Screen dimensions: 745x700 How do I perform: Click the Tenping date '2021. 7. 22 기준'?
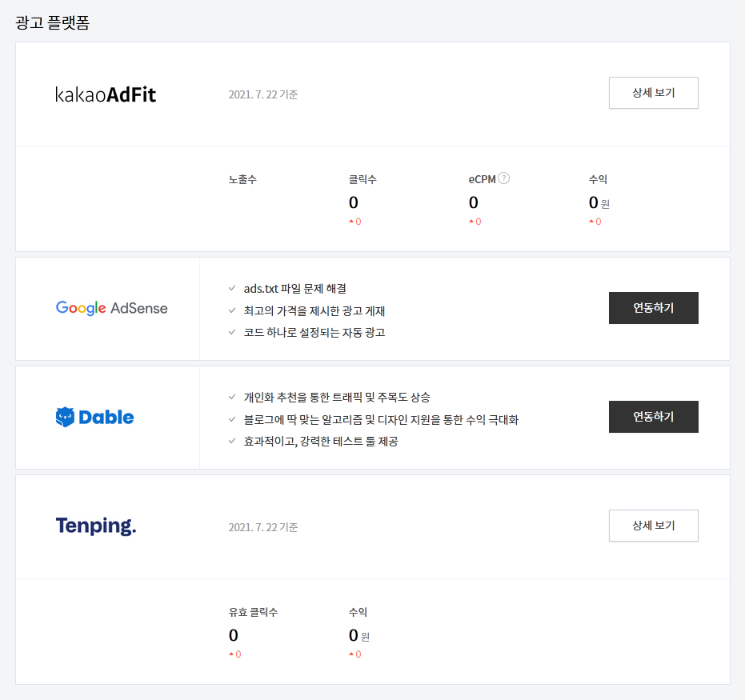pos(263,527)
